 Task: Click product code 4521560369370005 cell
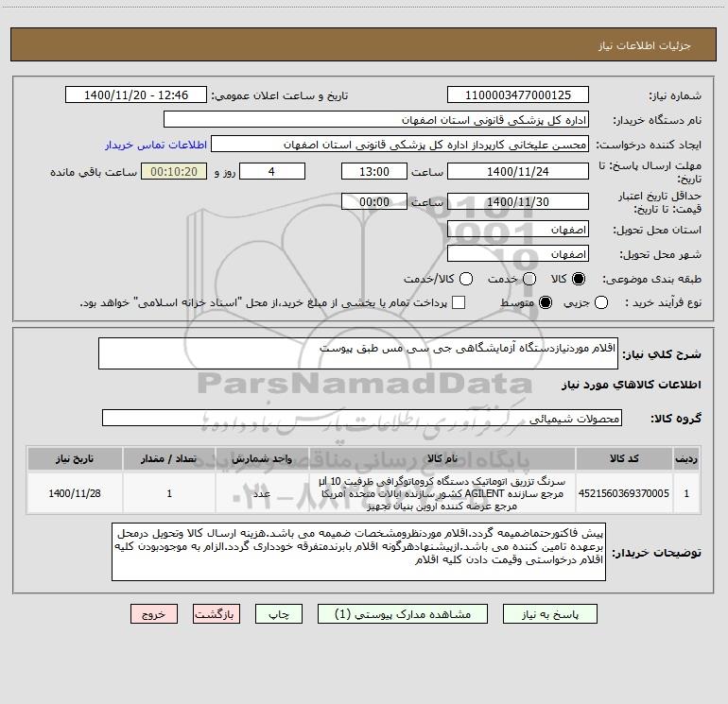pyautogui.click(x=624, y=493)
